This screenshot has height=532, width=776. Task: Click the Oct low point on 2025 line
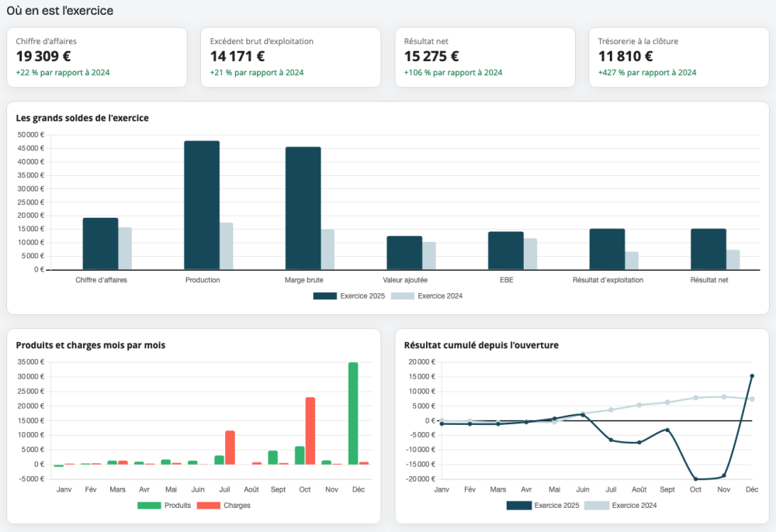[x=695, y=478]
